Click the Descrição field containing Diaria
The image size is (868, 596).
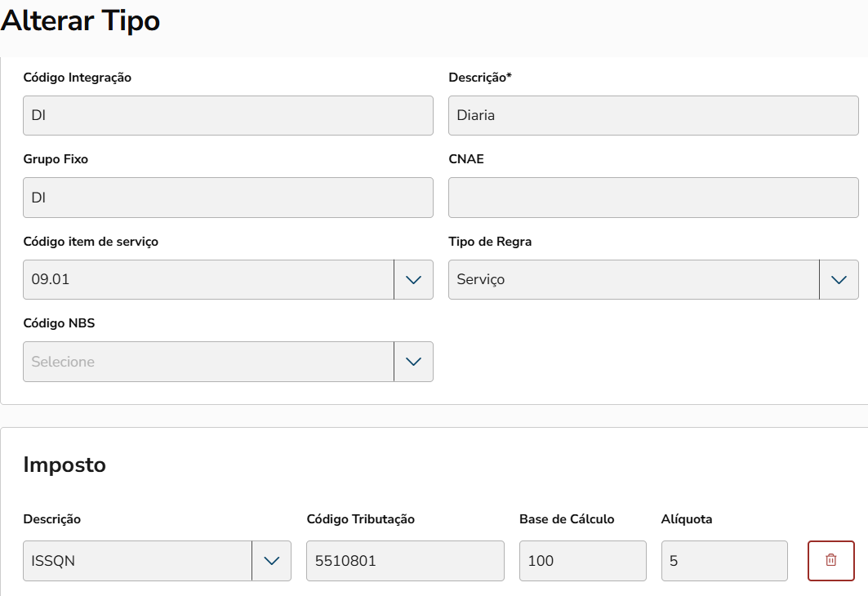click(653, 116)
